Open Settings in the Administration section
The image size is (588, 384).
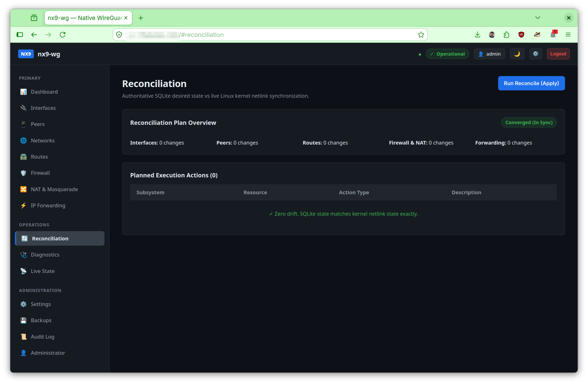(59, 304)
